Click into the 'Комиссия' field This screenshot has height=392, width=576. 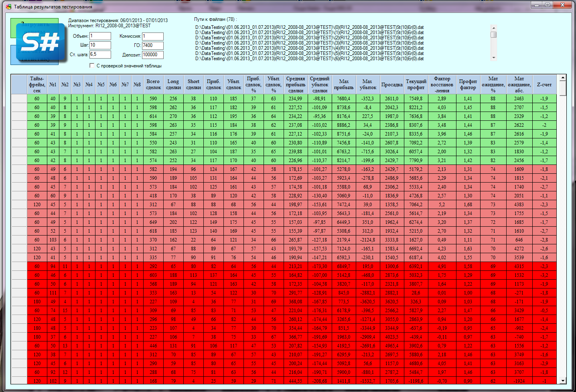153,36
